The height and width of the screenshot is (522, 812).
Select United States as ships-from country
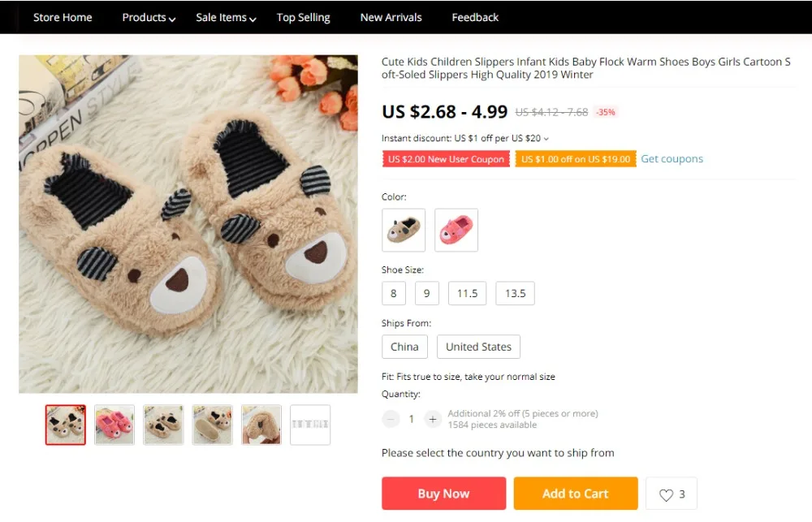pyautogui.click(x=478, y=347)
